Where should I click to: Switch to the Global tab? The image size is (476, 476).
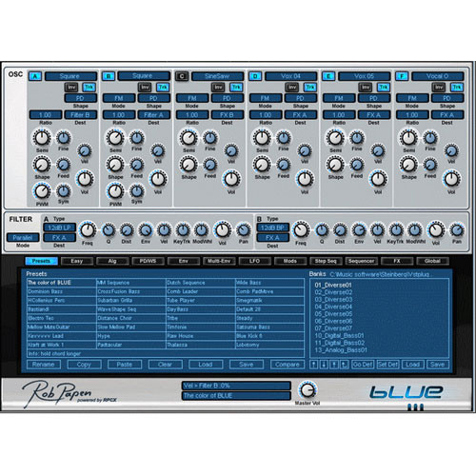(x=432, y=261)
